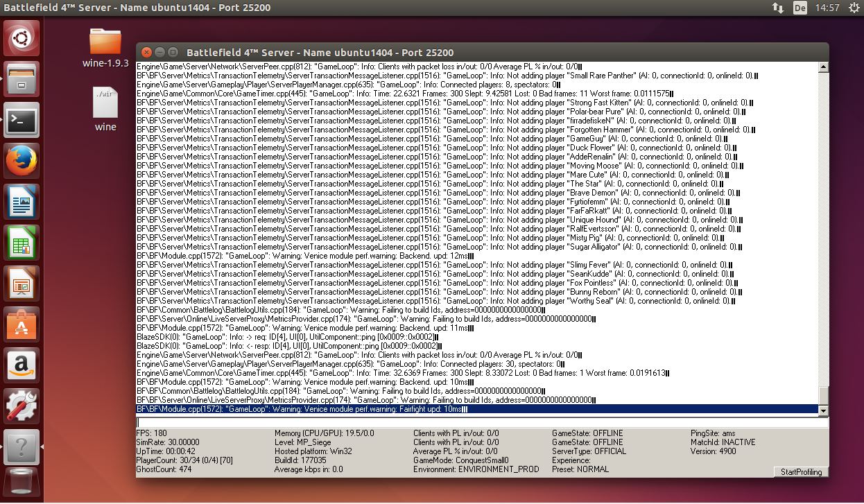Close the Battlefield 4 Server window
Viewport: 864px width, 504px height.
pos(146,53)
